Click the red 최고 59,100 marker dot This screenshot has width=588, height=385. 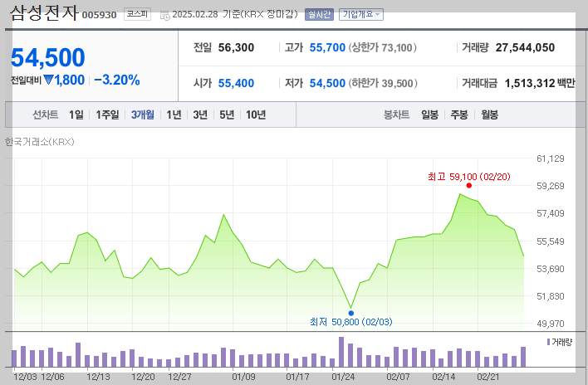468,185
